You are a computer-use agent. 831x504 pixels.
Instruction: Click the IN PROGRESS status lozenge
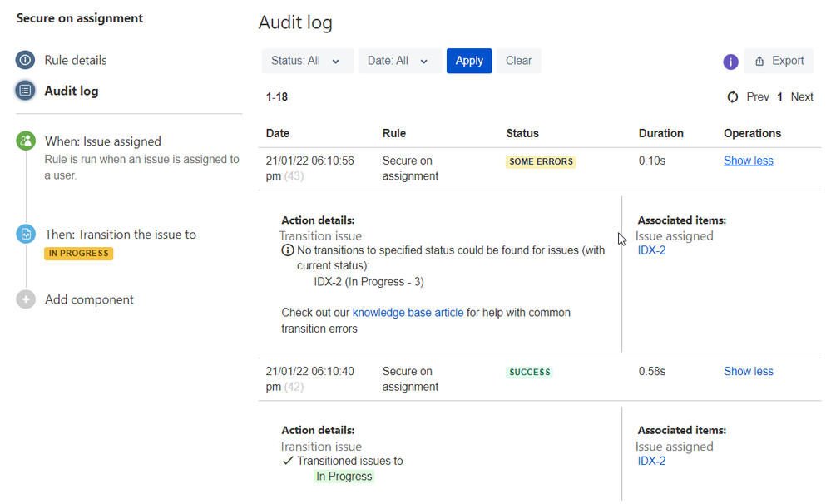78,254
